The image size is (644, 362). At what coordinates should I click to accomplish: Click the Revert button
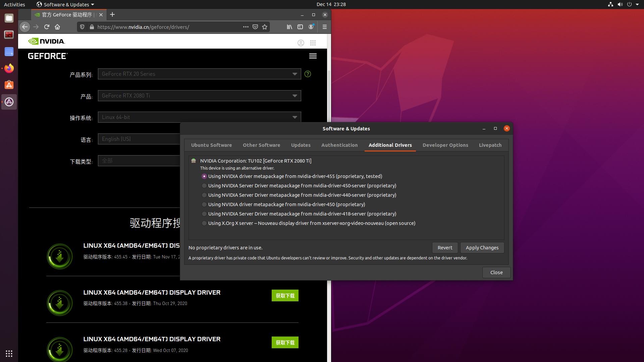[x=445, y=248]
